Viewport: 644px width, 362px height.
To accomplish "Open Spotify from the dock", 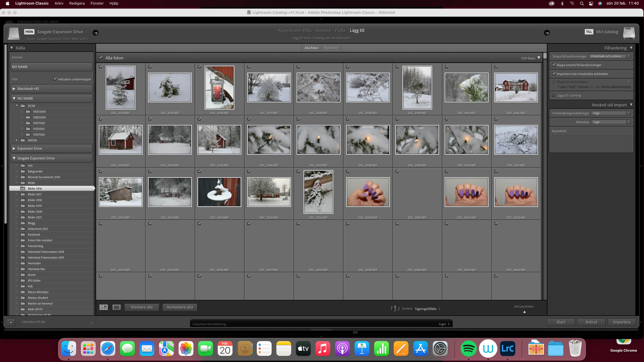I will click(x=468, y=348).
